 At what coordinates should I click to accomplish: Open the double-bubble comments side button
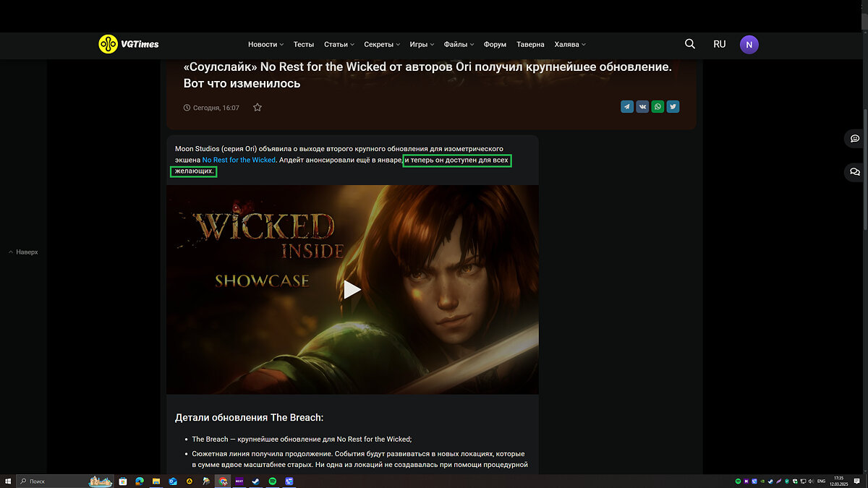pyautogui.click(x=854, y=172)
